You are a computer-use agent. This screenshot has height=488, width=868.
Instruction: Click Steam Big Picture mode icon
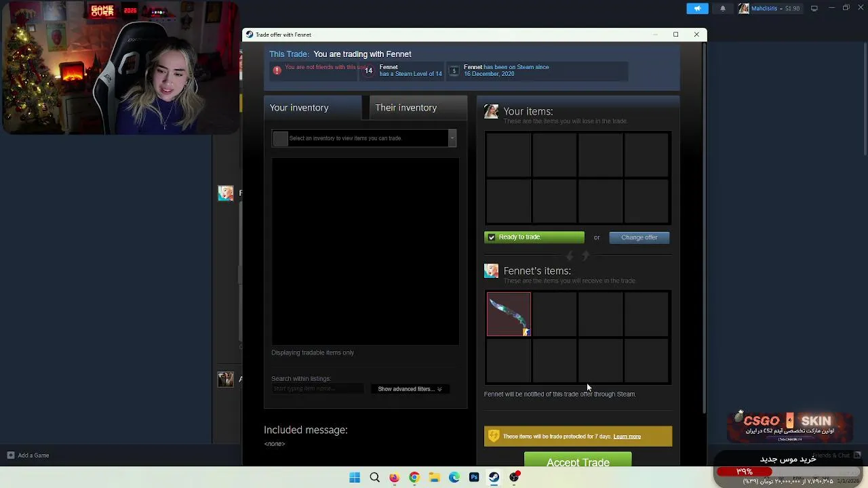(x=814, y=8)
